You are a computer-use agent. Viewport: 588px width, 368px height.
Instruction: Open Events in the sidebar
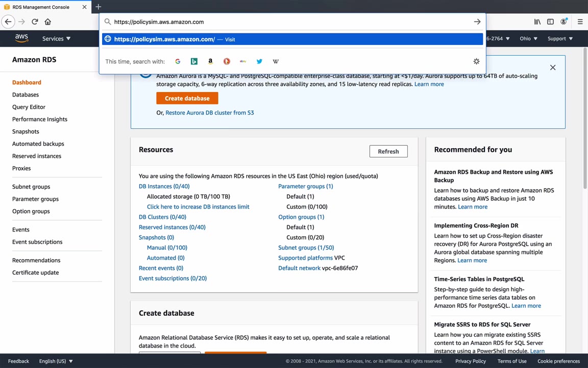20,229
